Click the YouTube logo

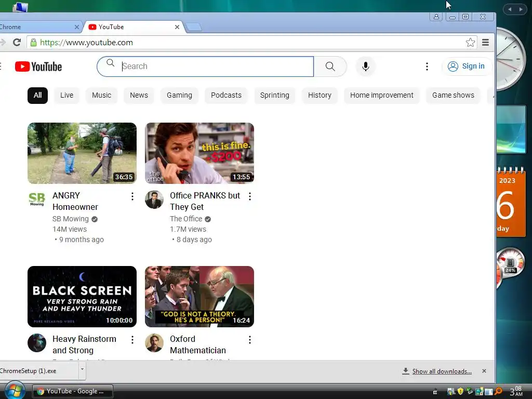pyautogui.click(x=38, y=66)
